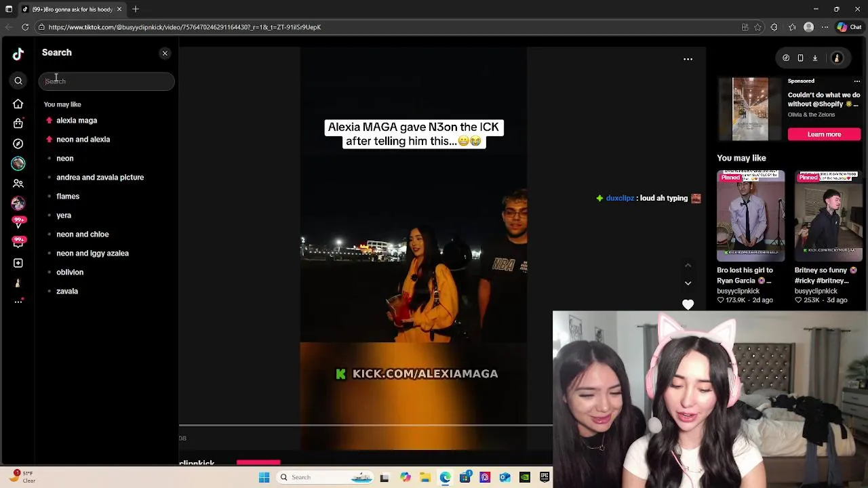Open Microsoft Edge on taskbar
The image size is (868, 488).
click(x=445, y=477)
